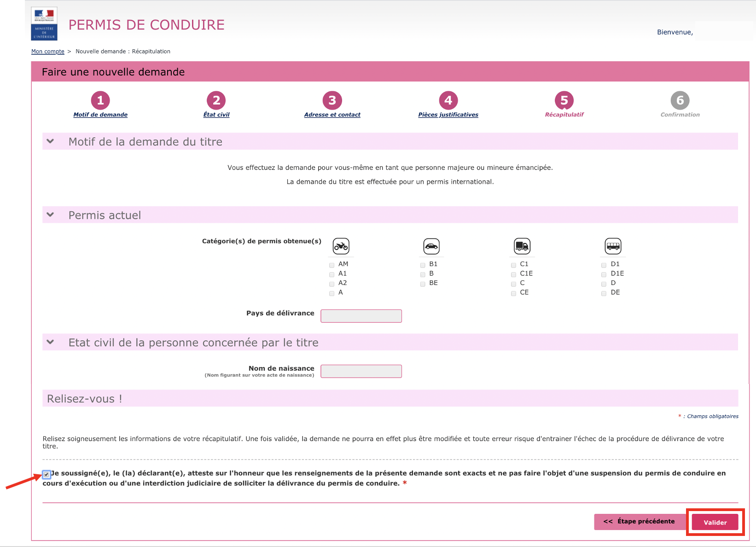
Task: Go to Motif de demande step
Action: pyautogui.click(x=100, y=115)
